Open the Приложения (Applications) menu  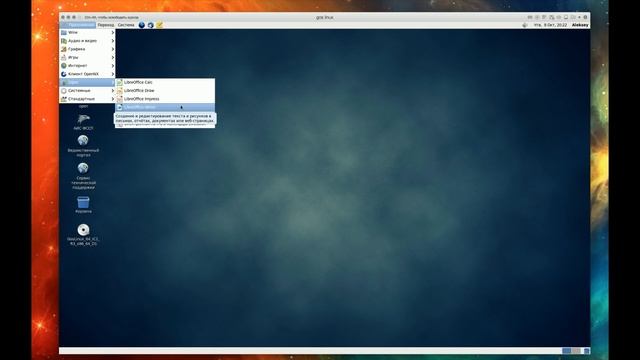[x=78, y=25]
